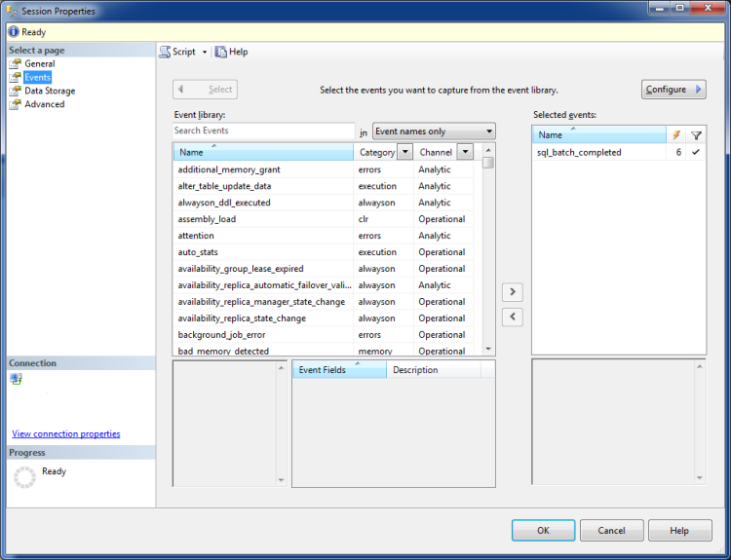
Task: Select the Events page
Action: pyautogui.click(x=37, y=77)
